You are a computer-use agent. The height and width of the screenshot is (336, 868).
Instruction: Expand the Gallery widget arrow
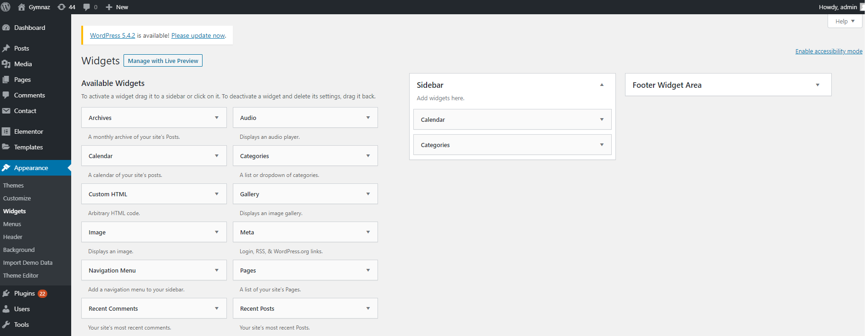(x=368, y=194)
